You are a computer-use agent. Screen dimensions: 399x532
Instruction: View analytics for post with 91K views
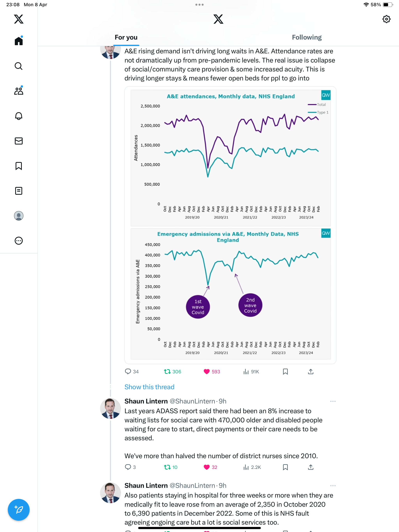251,372
